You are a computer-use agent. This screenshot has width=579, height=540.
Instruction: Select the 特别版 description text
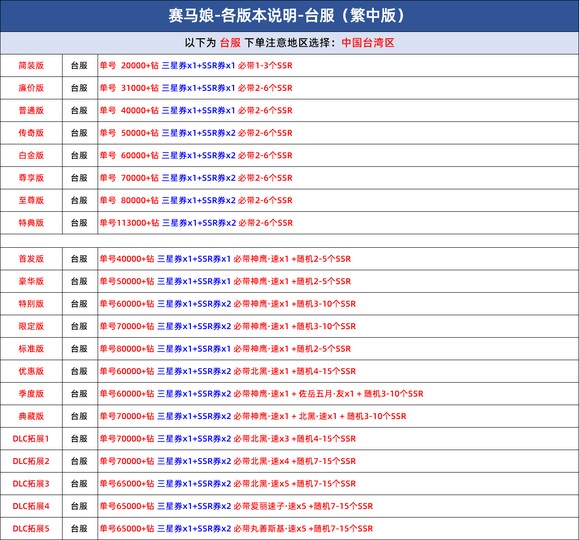tap(227, 304)
